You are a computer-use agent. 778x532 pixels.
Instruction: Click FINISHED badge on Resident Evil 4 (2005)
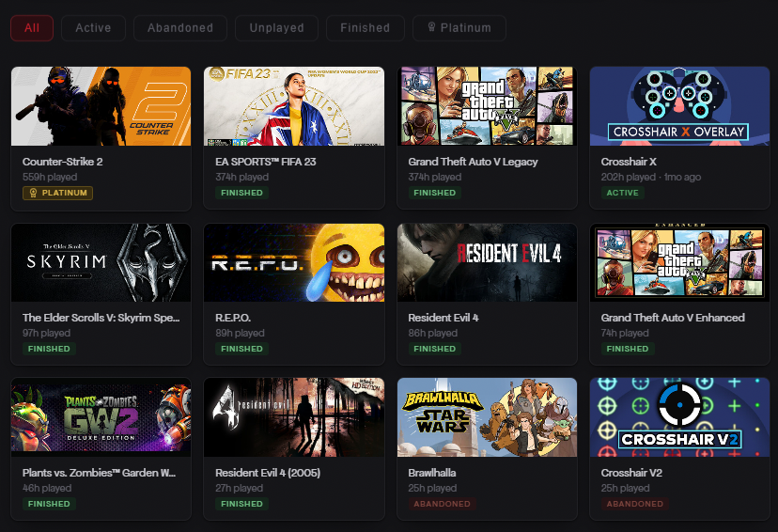point(241,504)
